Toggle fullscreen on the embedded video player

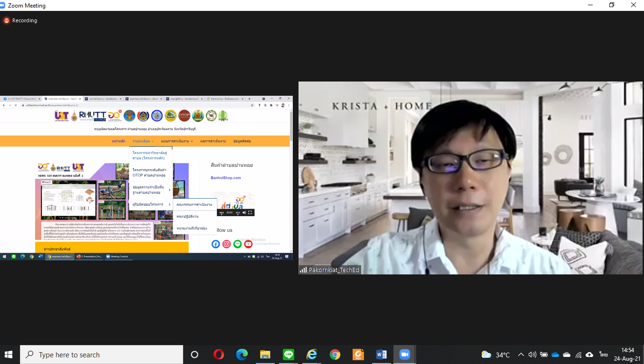pyautogui.click(x=250, y=213)
